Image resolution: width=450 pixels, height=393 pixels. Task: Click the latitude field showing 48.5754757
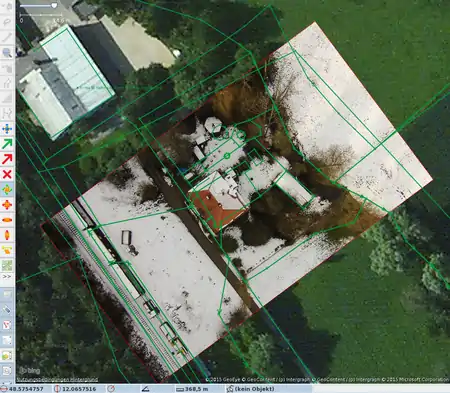coord(26,389)
